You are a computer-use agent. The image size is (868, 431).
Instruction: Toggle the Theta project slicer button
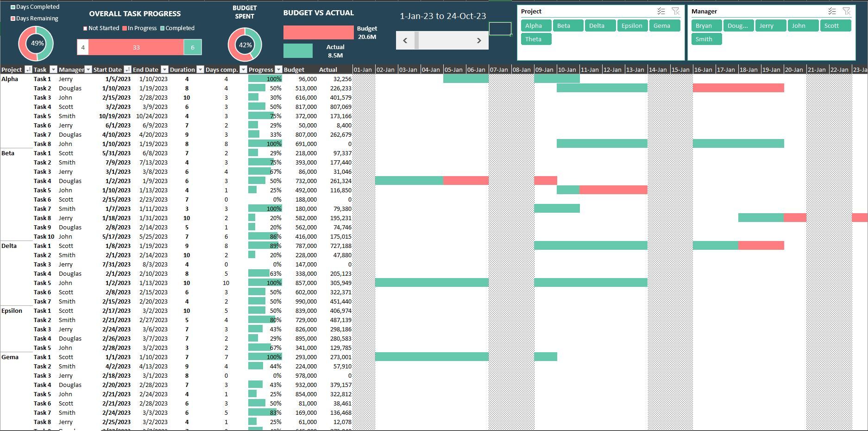pos(536,39)
